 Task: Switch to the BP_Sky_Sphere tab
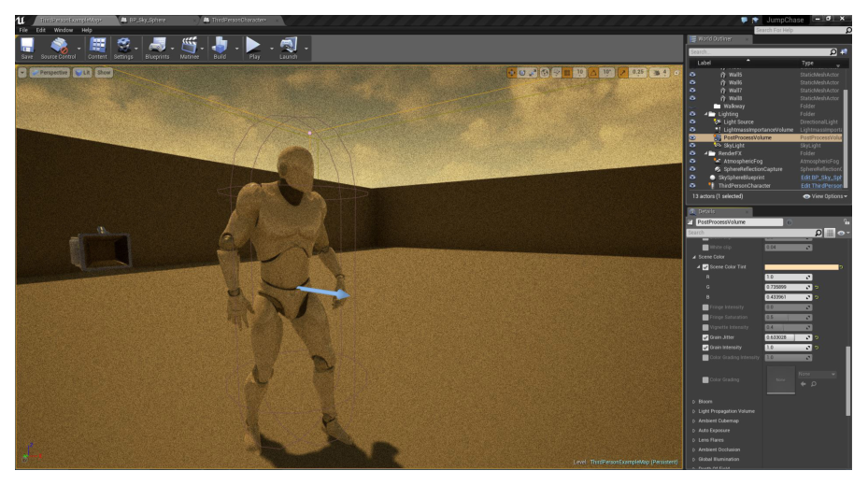pyautogui.click(x=148, y=20)
